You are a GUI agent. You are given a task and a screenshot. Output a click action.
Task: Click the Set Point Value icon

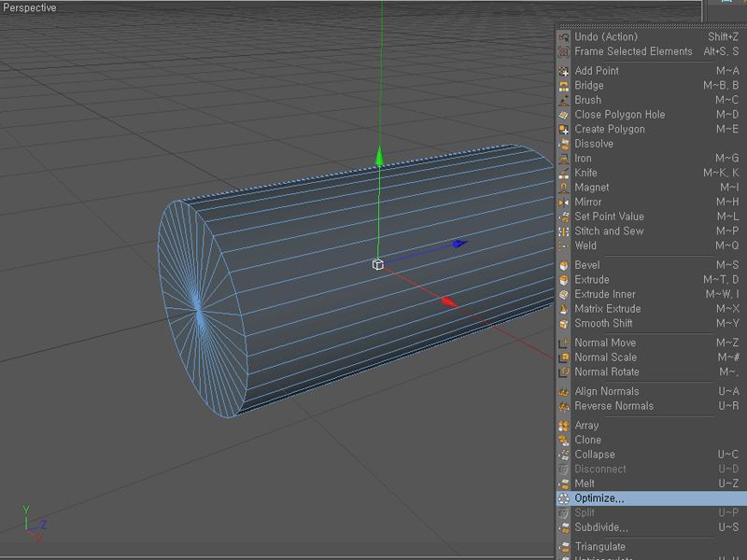pos(564,217)
